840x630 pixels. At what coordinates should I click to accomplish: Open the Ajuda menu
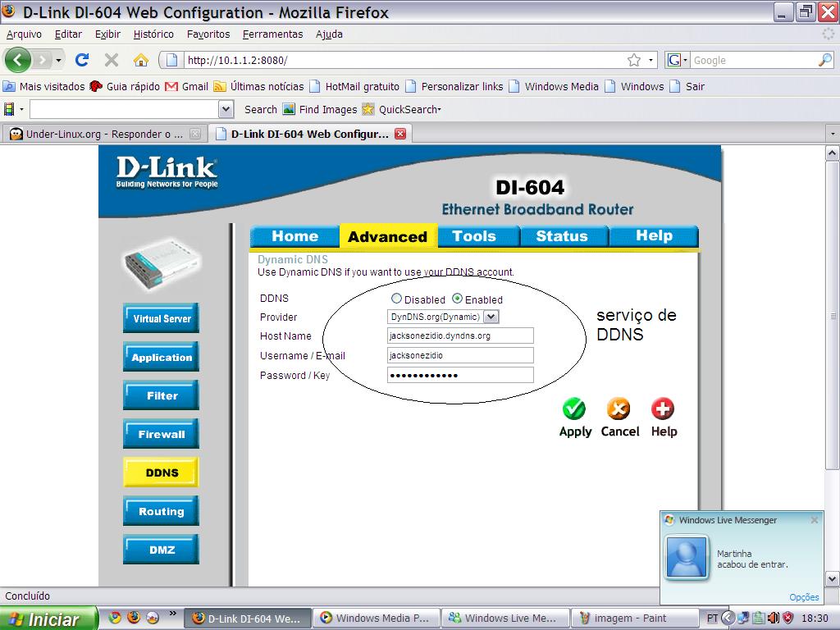tap(329, 34)
